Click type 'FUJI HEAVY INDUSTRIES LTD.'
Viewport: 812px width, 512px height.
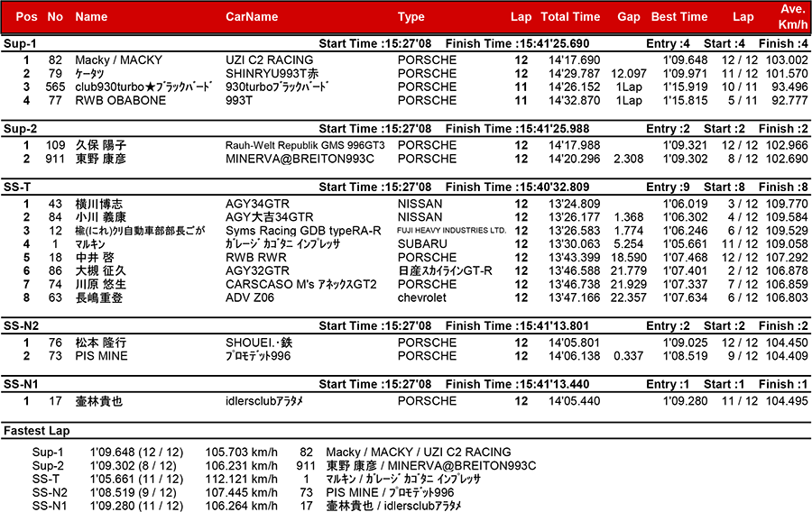(x=452, y=231)
